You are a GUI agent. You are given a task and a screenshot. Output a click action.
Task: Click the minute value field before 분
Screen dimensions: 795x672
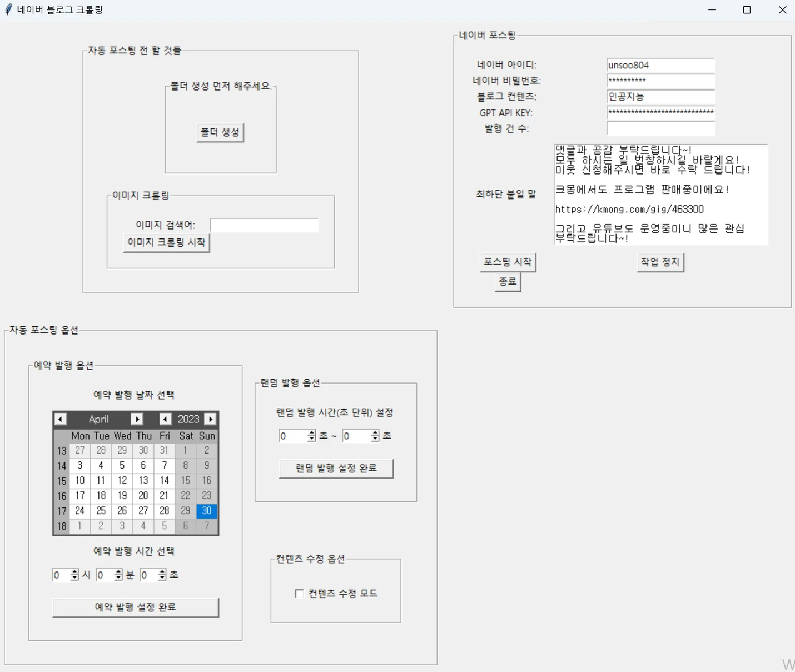pyautogui.click(x=105, y=575)
